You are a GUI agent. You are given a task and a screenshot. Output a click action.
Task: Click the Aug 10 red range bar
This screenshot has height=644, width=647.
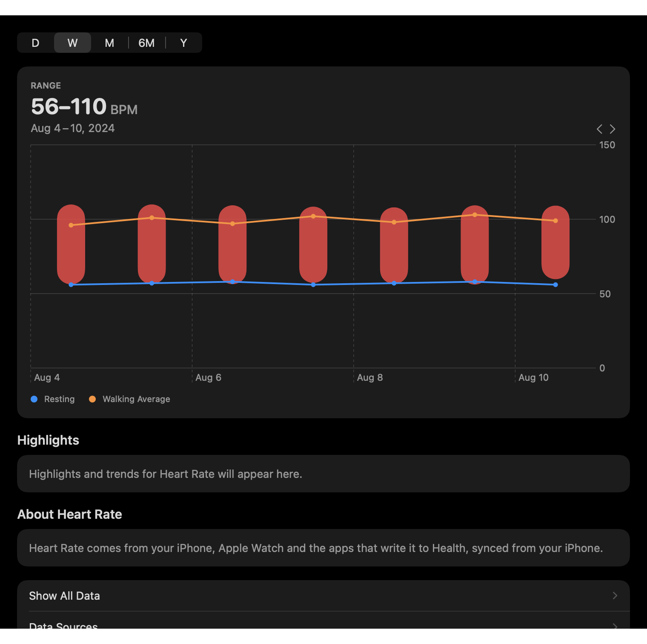point(555,242)
